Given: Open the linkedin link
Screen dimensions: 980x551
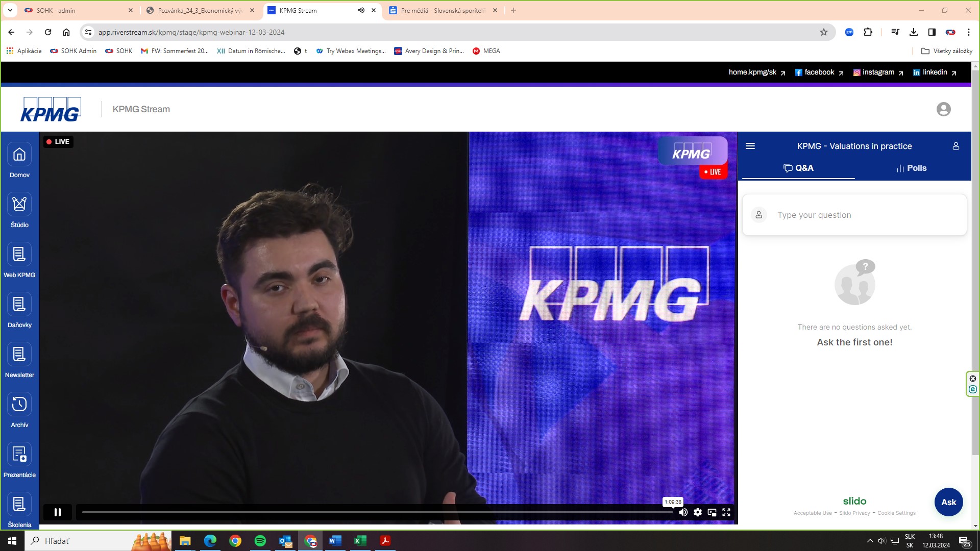Looking at the screenshot, I should (935, 72).
